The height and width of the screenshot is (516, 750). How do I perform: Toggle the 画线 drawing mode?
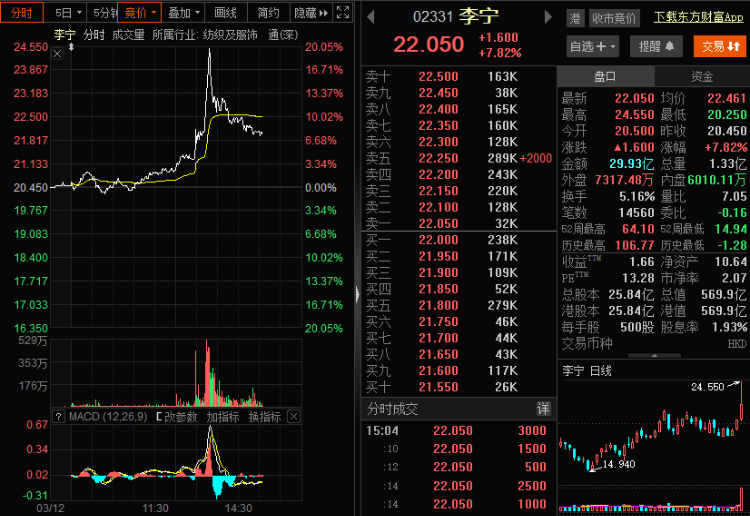[226, 13]
